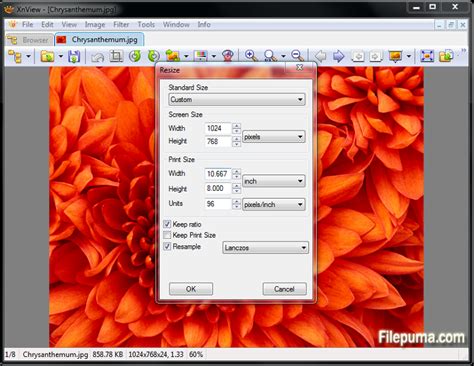Click the Rotate right icon
The height and width of the screenshot is (366, 474).
(153, 56)
